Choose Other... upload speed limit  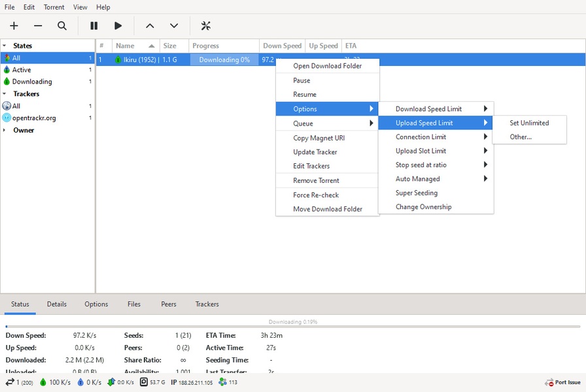click(x=529, y=137)
